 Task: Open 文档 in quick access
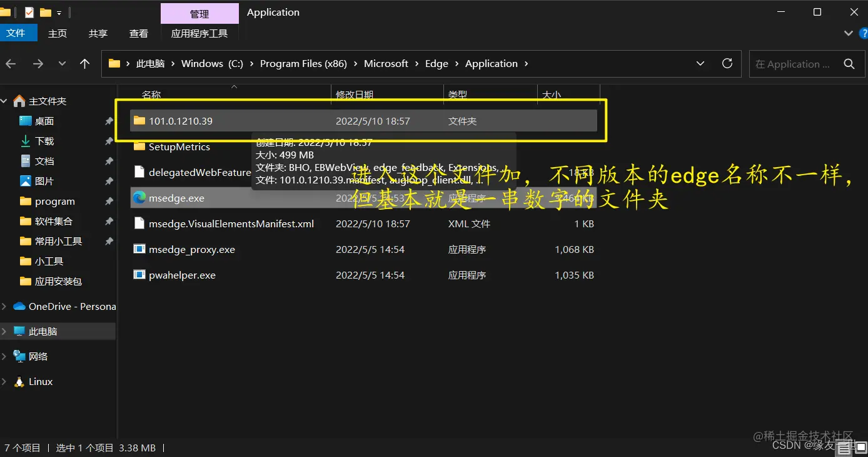(x=44, y=161)
